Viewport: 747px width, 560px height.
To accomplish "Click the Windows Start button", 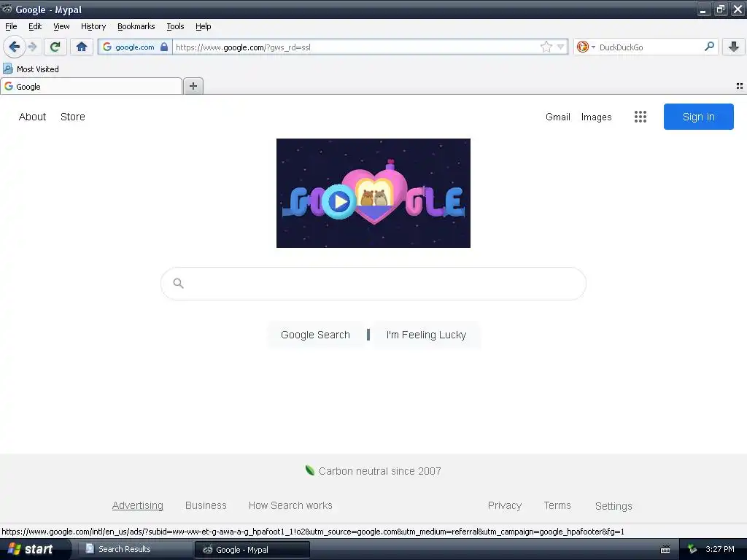I will click(34, 549).
